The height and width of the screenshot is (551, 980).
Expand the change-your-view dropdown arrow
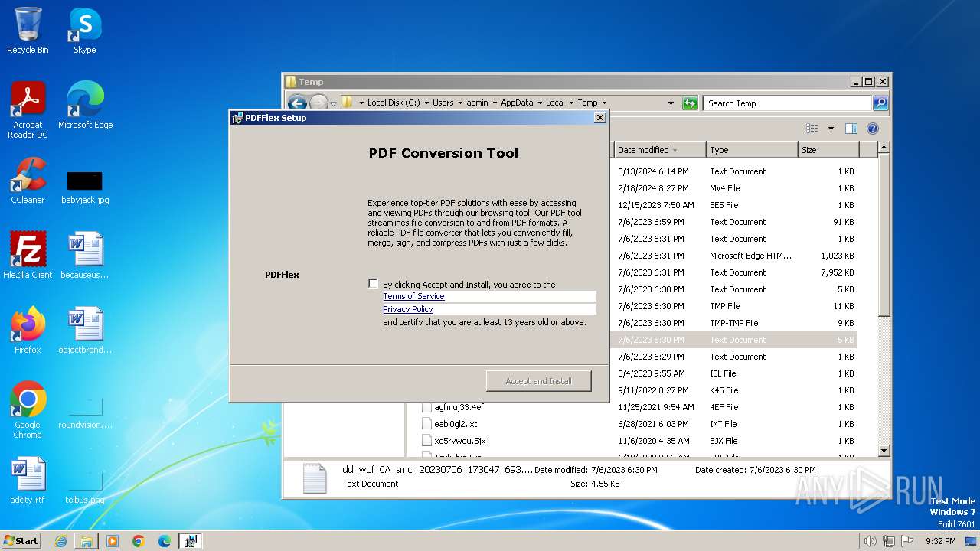pos(830,129)
